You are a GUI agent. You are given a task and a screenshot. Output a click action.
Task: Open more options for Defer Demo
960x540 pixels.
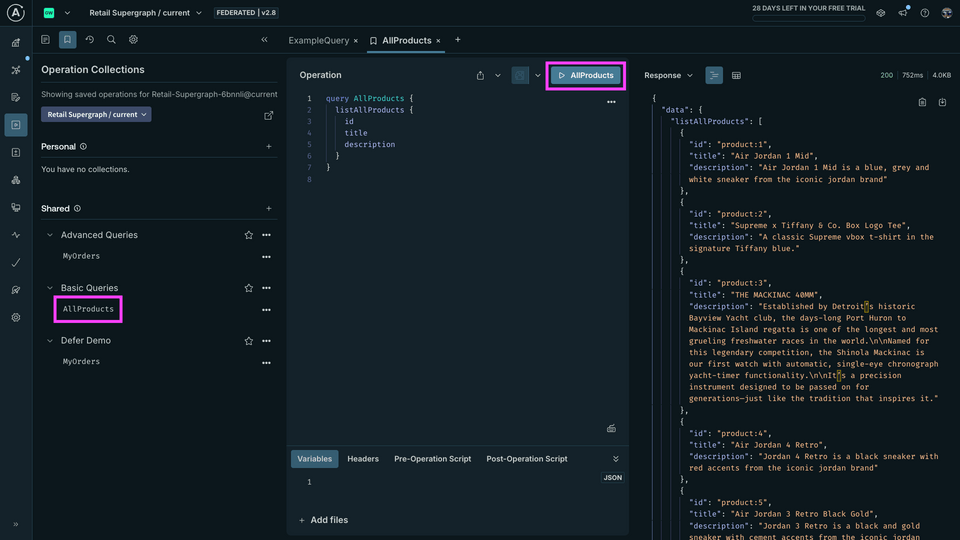tap(266, 341)
